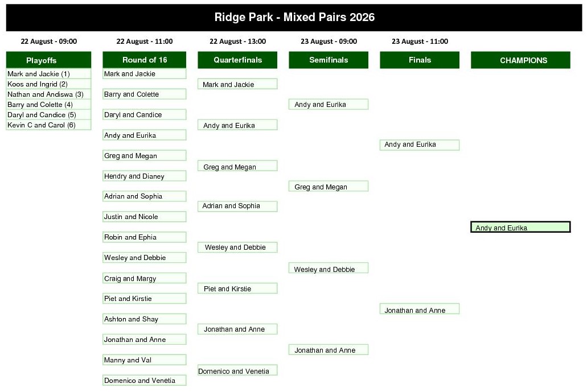Select Nathan and Andiswa (3) playoff cell
The width and height of the screenshot is (587, 392).
48,94
